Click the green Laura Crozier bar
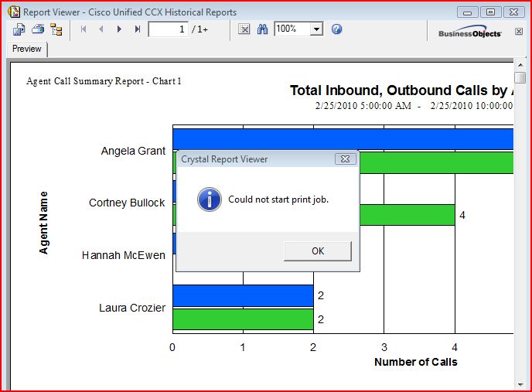 tap(243, 319)
